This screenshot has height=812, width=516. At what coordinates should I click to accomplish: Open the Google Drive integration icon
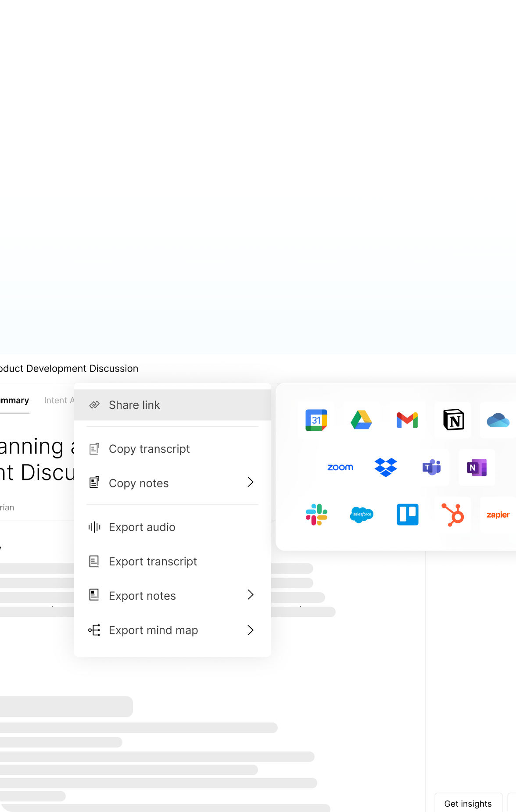[362, 420]
